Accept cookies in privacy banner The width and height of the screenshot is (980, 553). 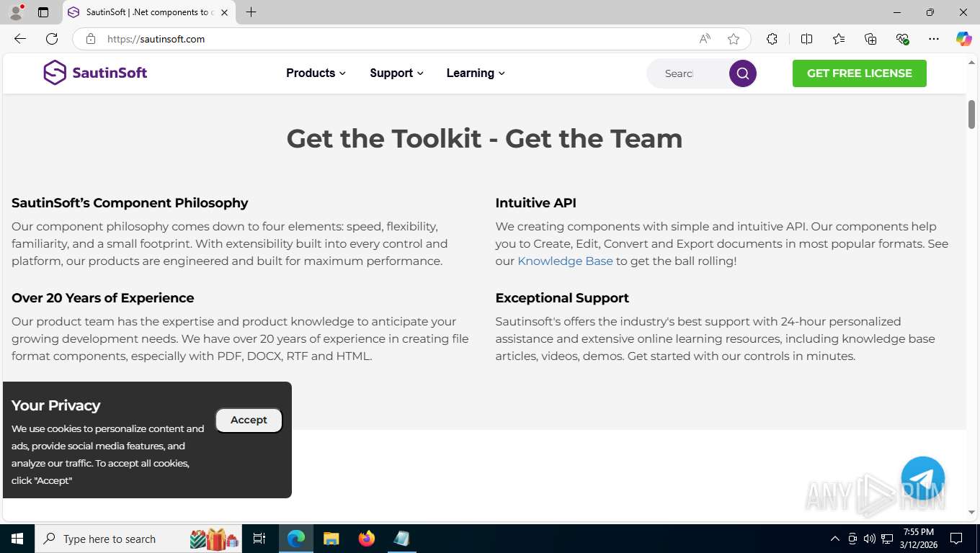pyautogui.click(x=249, y=420)
